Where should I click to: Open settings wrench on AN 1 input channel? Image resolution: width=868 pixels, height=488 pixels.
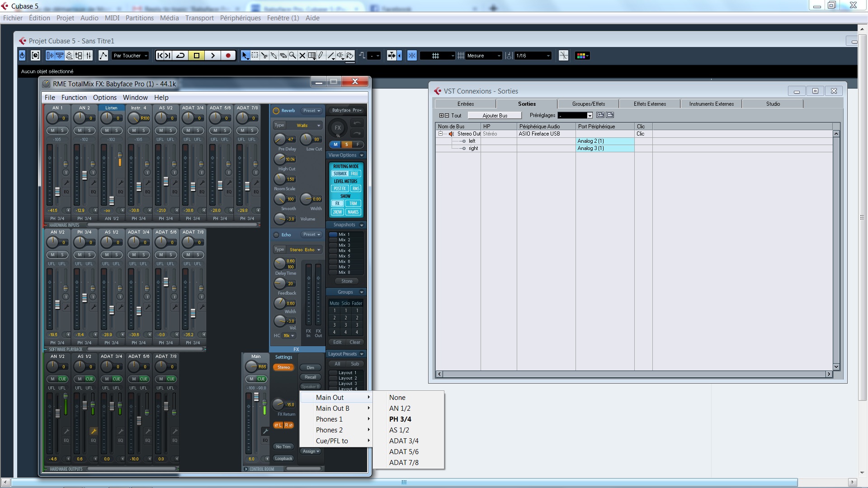[x=66, y=183]
